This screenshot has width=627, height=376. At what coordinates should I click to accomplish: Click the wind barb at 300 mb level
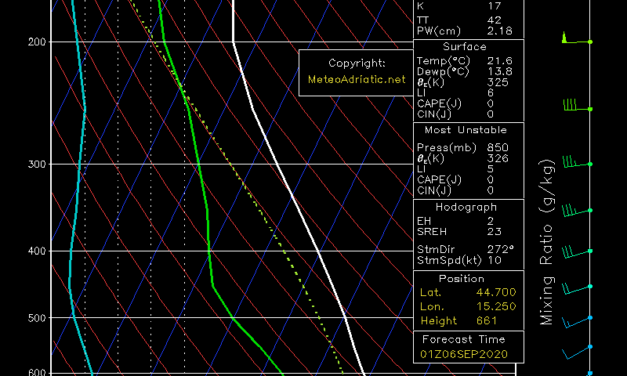tap(577, 162)
